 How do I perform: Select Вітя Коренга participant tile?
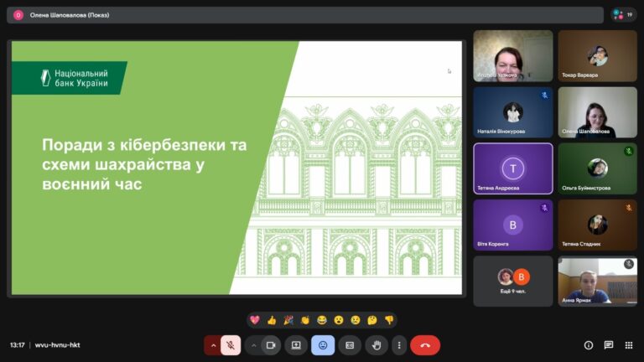point(513,225)
